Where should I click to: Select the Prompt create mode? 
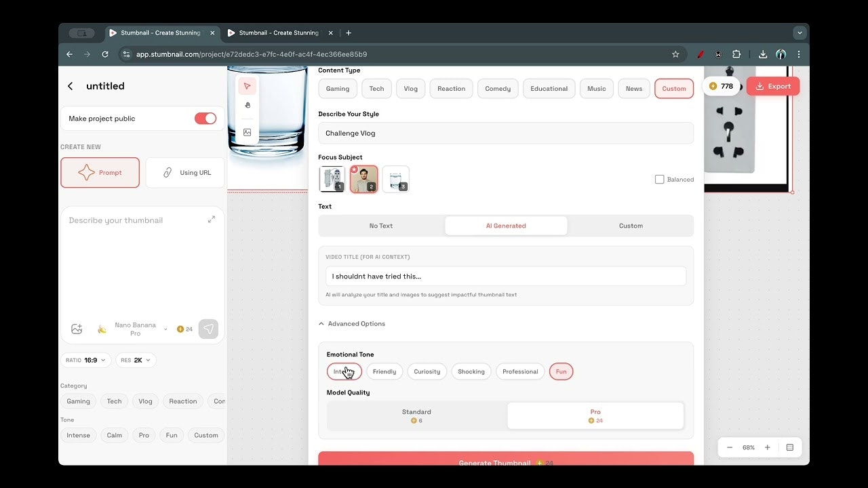click(100, 173)
